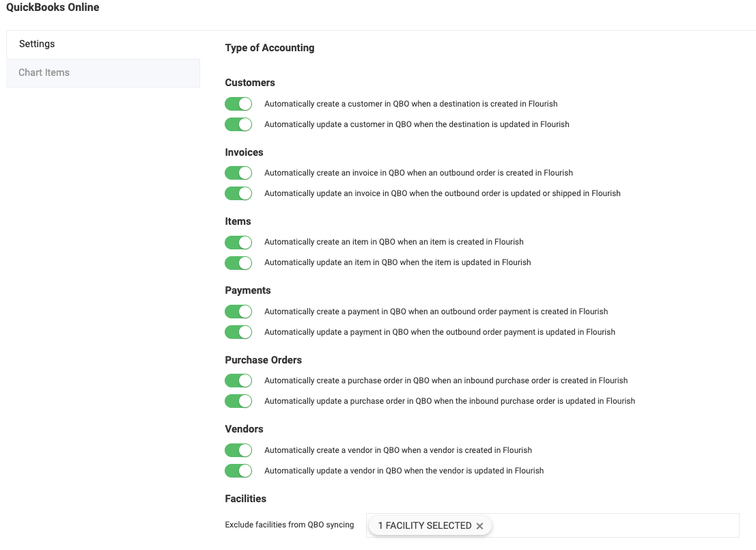The width and height of the screenshot is (756, 550).
Task: Switch off auto-update payment setting
Action: point(238,332)
